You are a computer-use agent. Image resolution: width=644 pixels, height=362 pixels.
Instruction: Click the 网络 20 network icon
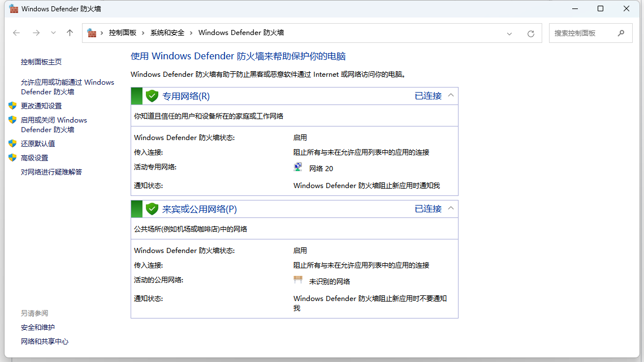pos(298,167)
